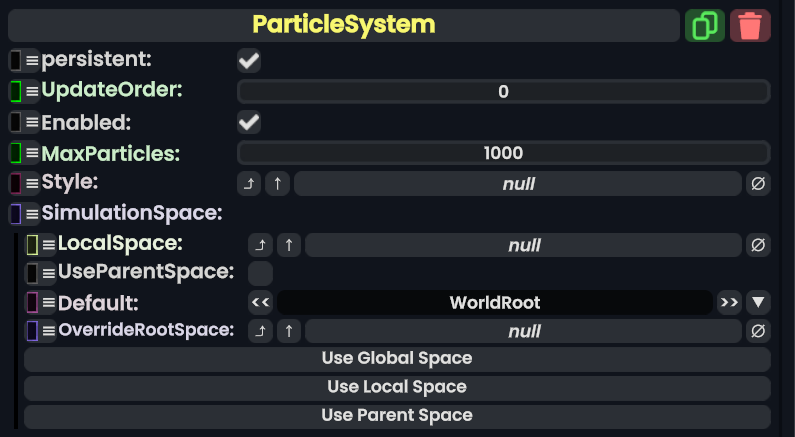Click the green duplicate component icon
The height and width of the screenshot is (437, 795).
705,25
